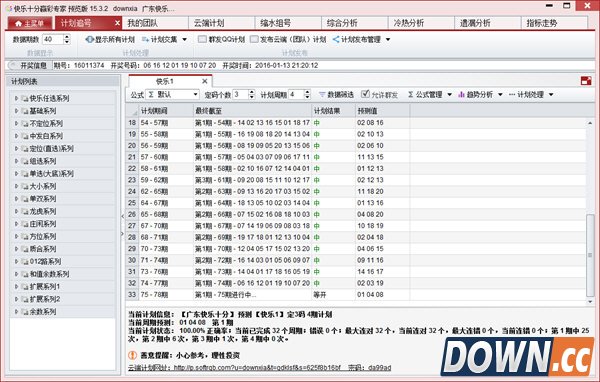Switch to the 指标走势 tab
Screen dimensions: 600x382
tap(554, 23)
